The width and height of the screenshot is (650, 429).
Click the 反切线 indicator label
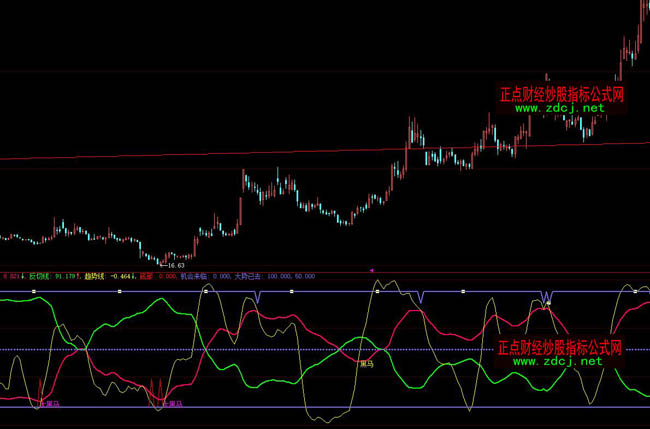pyautogui.click(x=44, y=275)
